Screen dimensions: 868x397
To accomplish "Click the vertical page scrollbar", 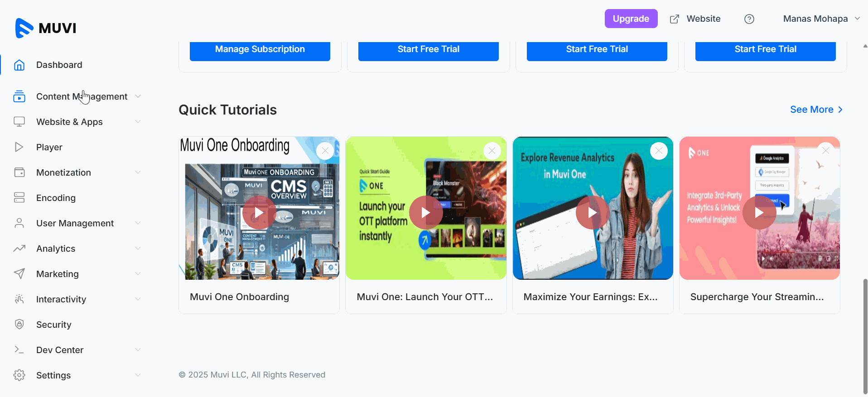I will (865, 335).
